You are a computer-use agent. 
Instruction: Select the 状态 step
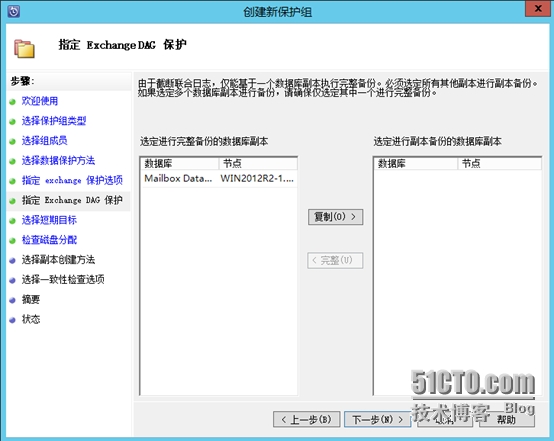pyautogui.click(x=31, y=319)
